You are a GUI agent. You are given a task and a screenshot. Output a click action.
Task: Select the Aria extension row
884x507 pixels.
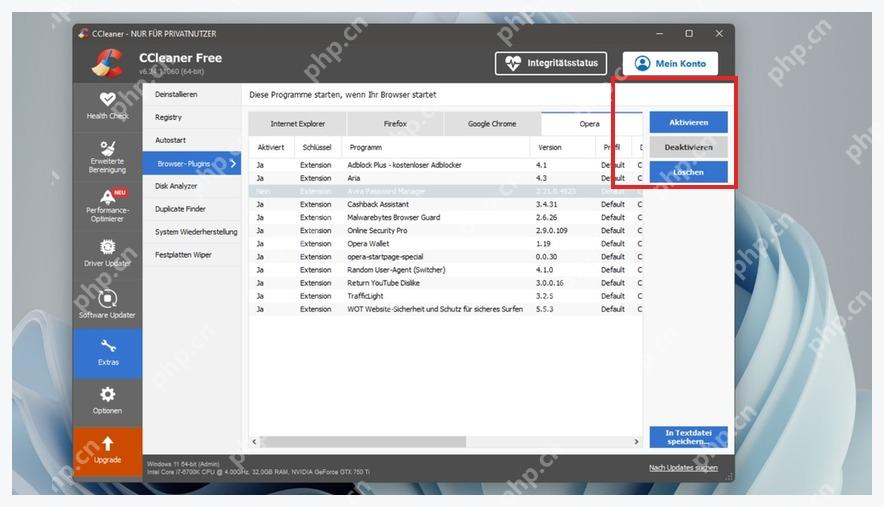[445, 178]
